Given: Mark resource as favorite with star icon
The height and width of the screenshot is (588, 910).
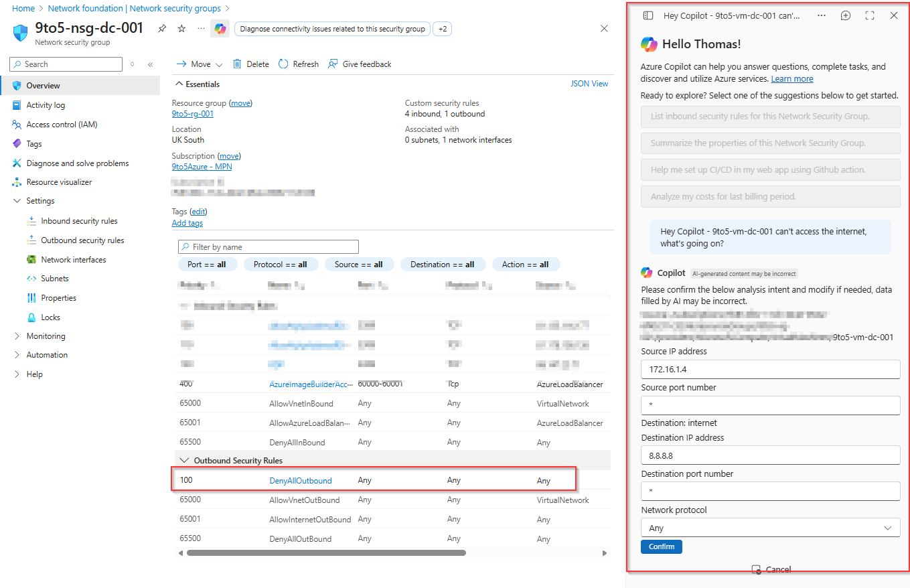Looking at the screenshot, I should coord(181,29).
